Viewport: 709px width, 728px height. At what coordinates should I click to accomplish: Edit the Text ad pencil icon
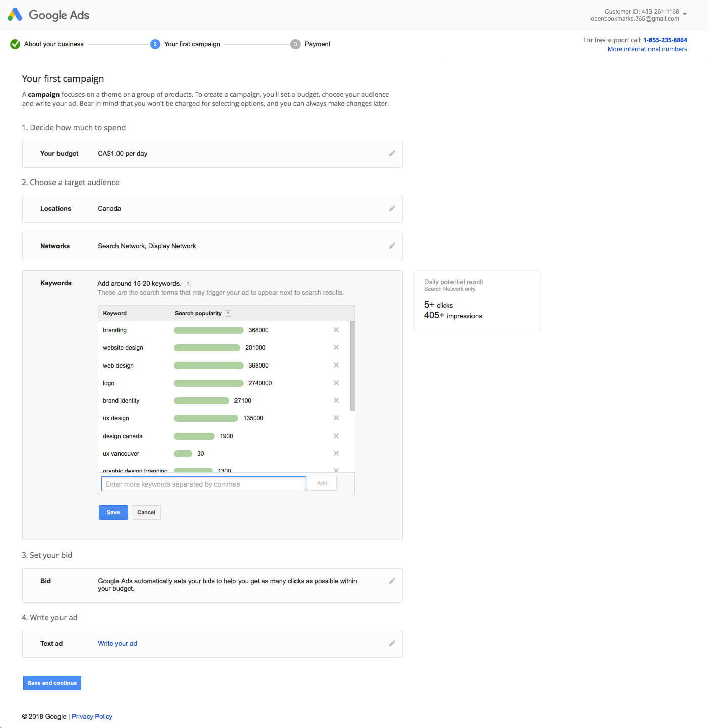(392, 643)
